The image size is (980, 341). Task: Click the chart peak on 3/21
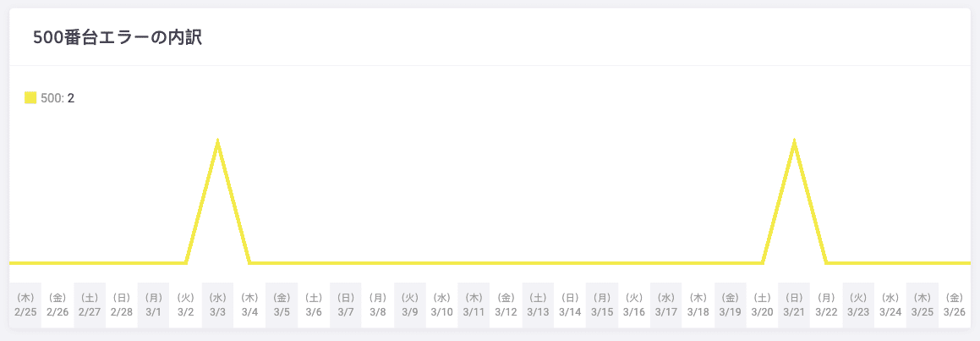794,141
